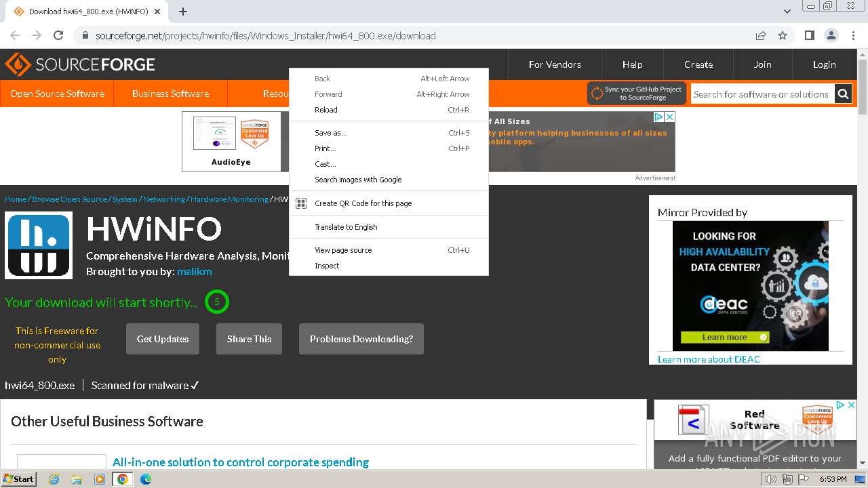Open a new browser tab
Viewport: 868px width, 488px height.
click(x=183, y=12)
